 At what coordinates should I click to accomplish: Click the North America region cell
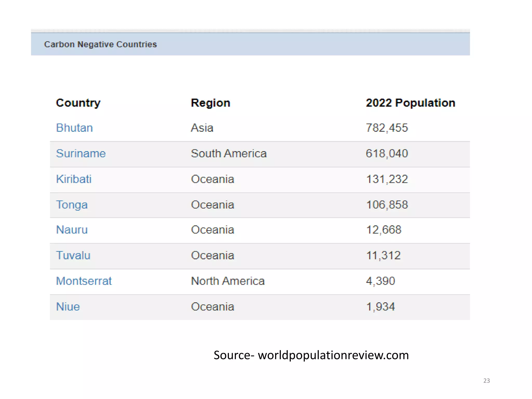228,281
